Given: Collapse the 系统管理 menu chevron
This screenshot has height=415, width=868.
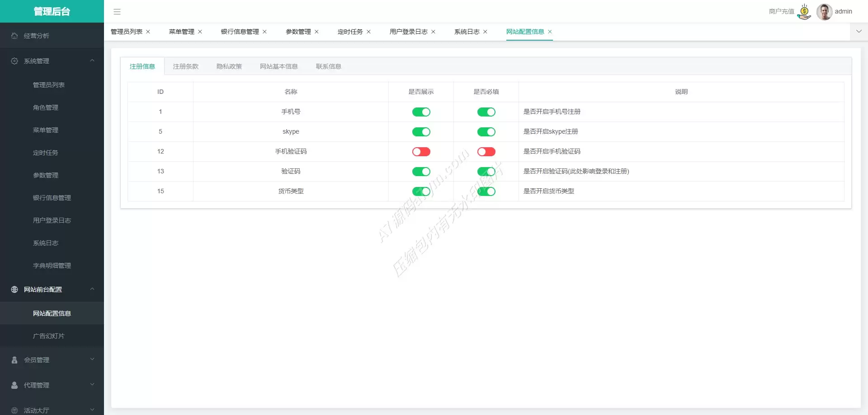Looking at the screenshot, I should point(92,61).
